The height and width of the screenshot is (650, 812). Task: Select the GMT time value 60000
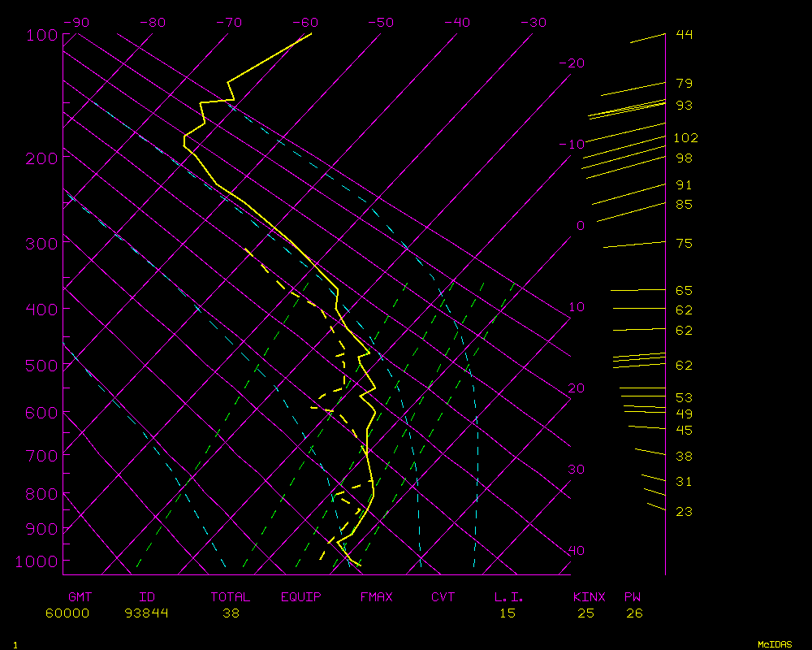click(67, 613)
